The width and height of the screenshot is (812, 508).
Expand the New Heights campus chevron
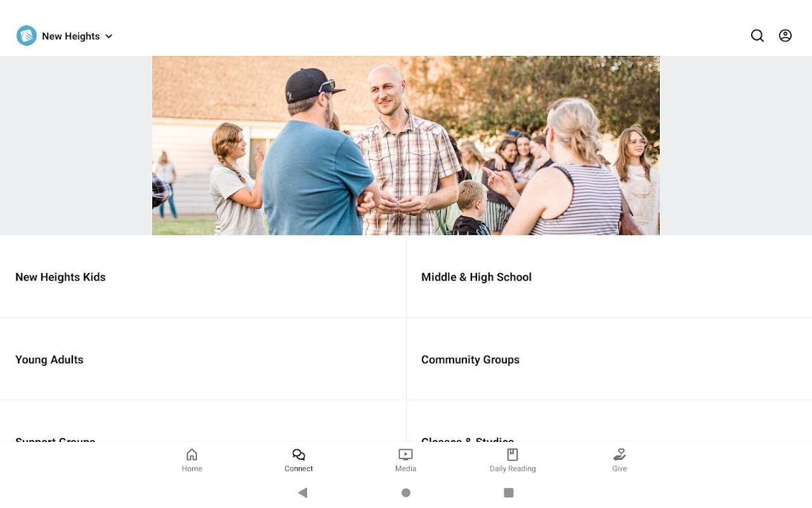pos(108,36)
